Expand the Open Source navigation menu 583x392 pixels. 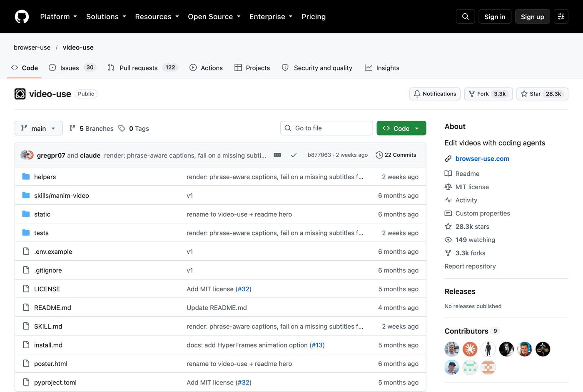pyautogui.click(x=214, y=17)
